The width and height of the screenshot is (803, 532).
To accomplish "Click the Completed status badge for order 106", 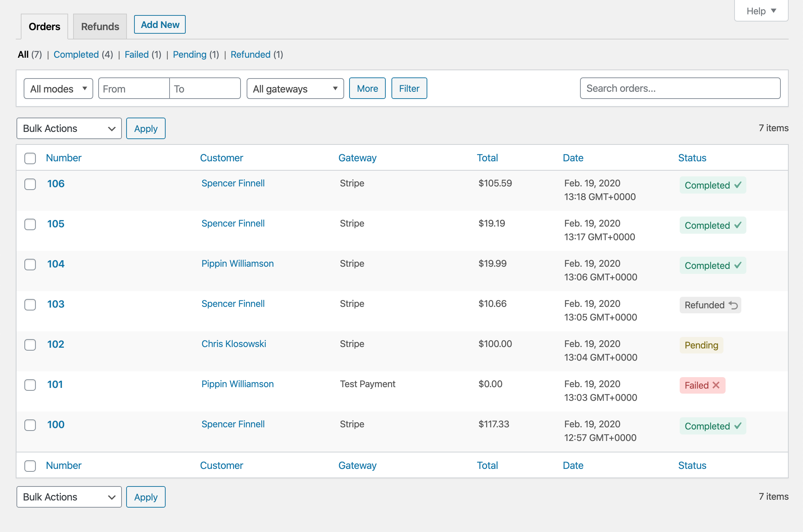I will click(712, 185).
